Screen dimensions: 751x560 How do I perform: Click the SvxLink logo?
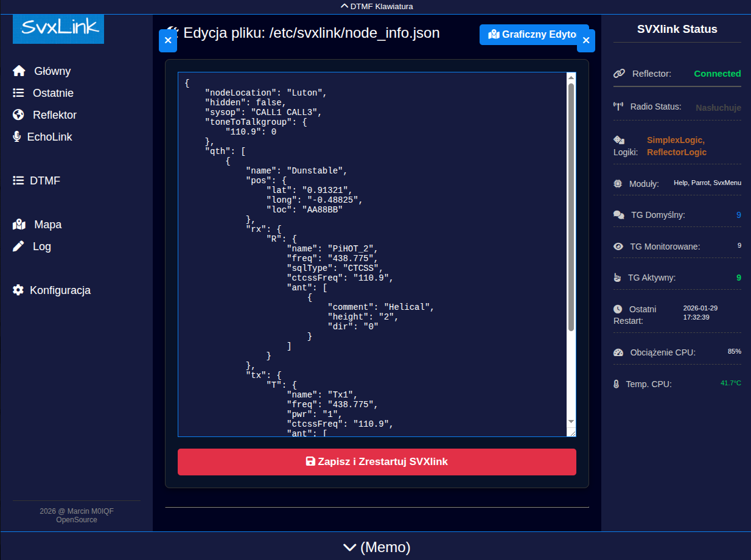[58, 29]
